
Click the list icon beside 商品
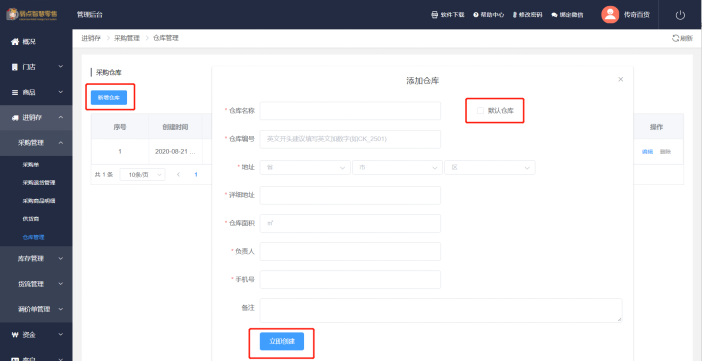tap(15, 92)
